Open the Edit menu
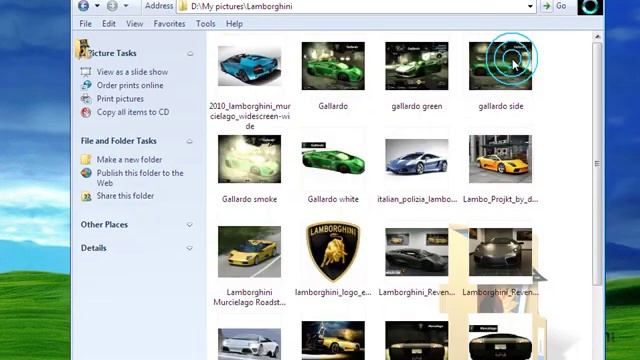The image size is (640, 360). (x=109, y=24)
